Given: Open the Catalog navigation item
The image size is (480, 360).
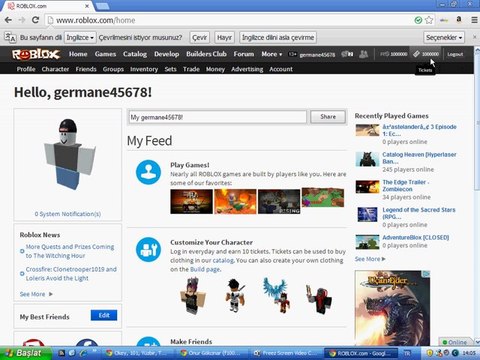Looking at the screenshot, I should [135, 54].
